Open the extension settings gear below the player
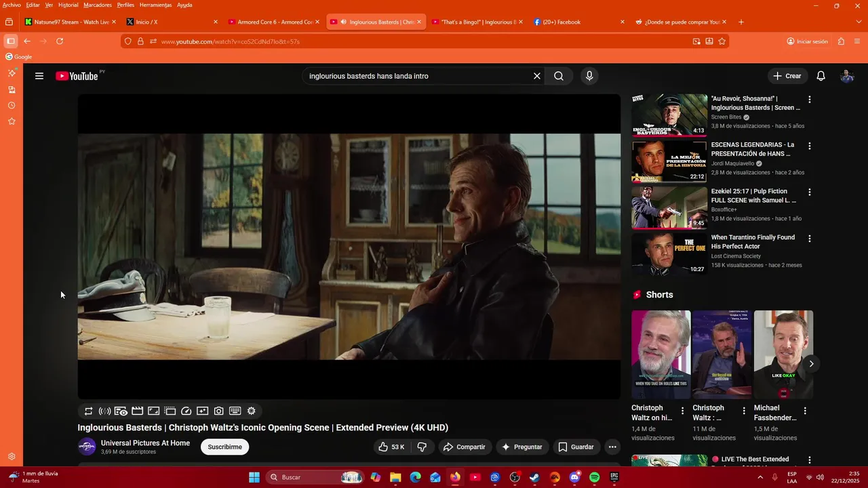868x488 pixels. click(x=252, y=411)
